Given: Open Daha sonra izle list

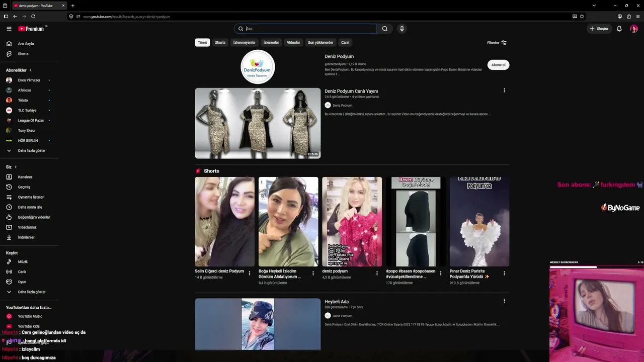Looking at the screenshot, I should [29, 207].
